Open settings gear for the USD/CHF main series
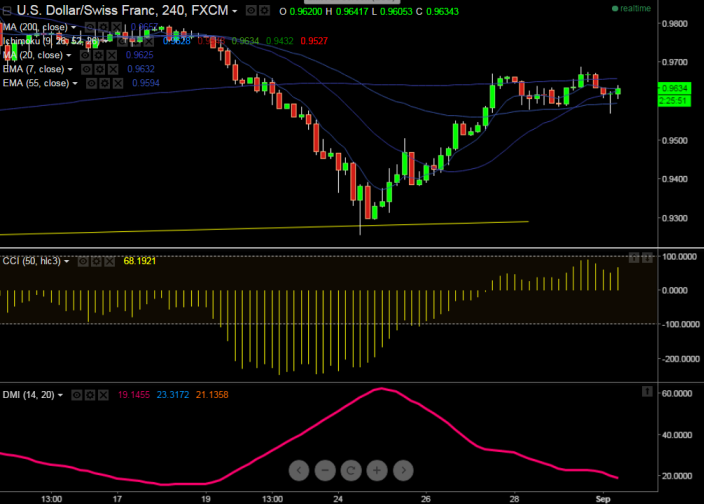 [x=264, y=10]
